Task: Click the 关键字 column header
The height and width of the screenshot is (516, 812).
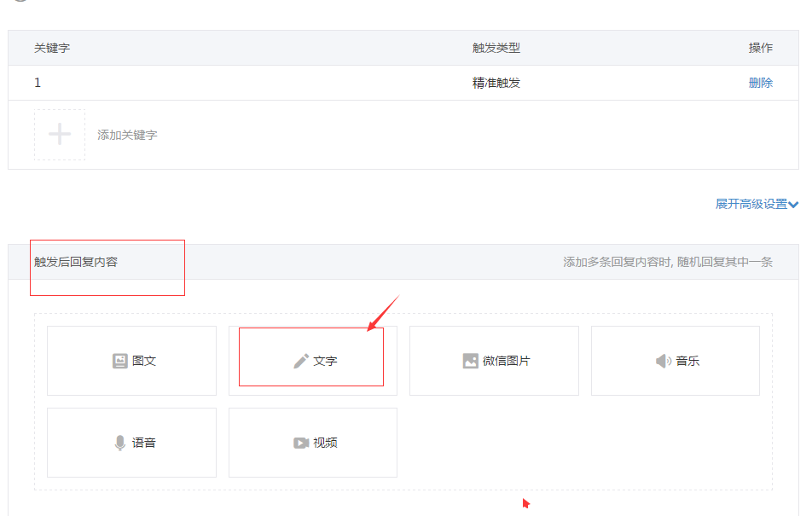Action: (52, 48)
